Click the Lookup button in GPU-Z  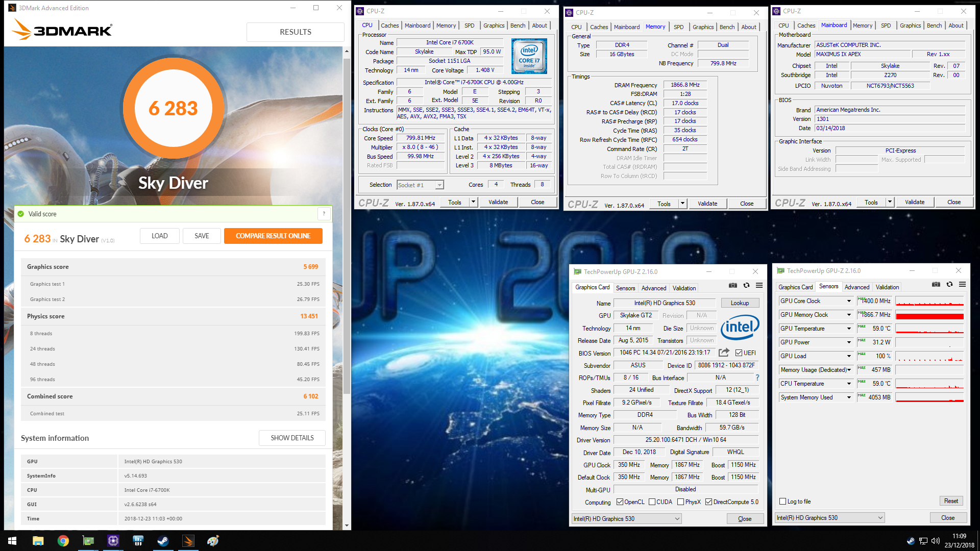pos(740,303)
